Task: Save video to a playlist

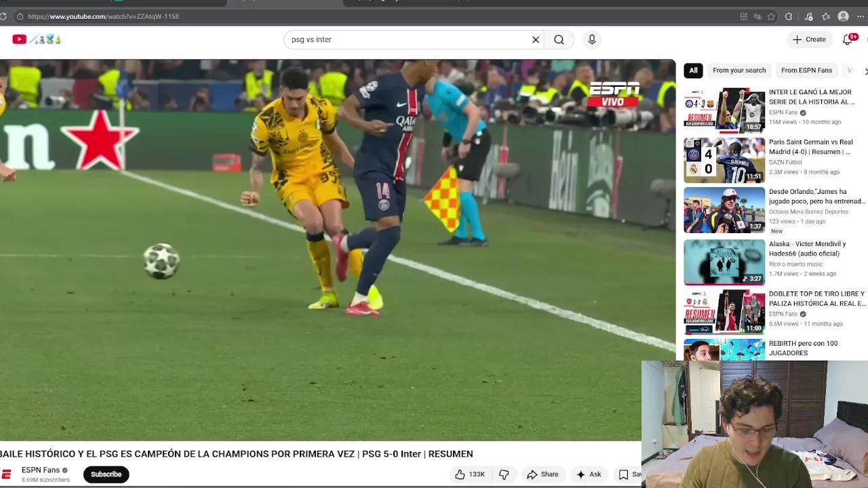Action: 627,474
